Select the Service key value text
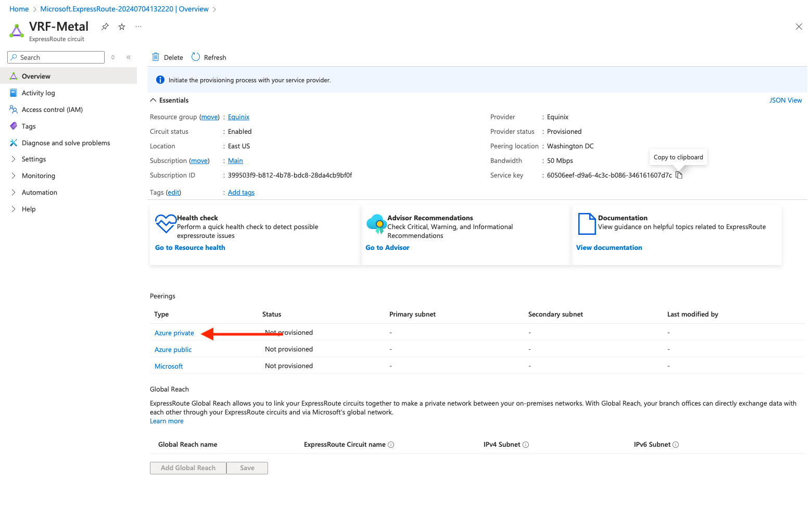812x516 pixels. tap(610, 175)
